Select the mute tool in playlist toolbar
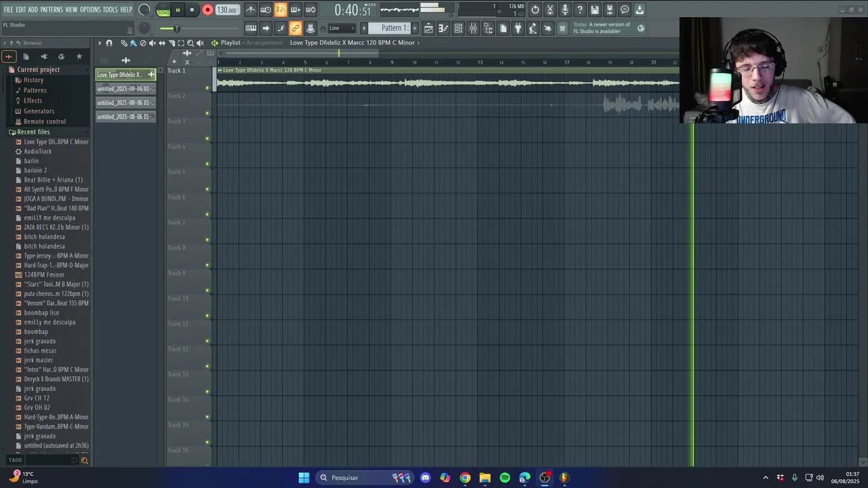This screenshot has height=488, width=868. click(x=152, y=43)
